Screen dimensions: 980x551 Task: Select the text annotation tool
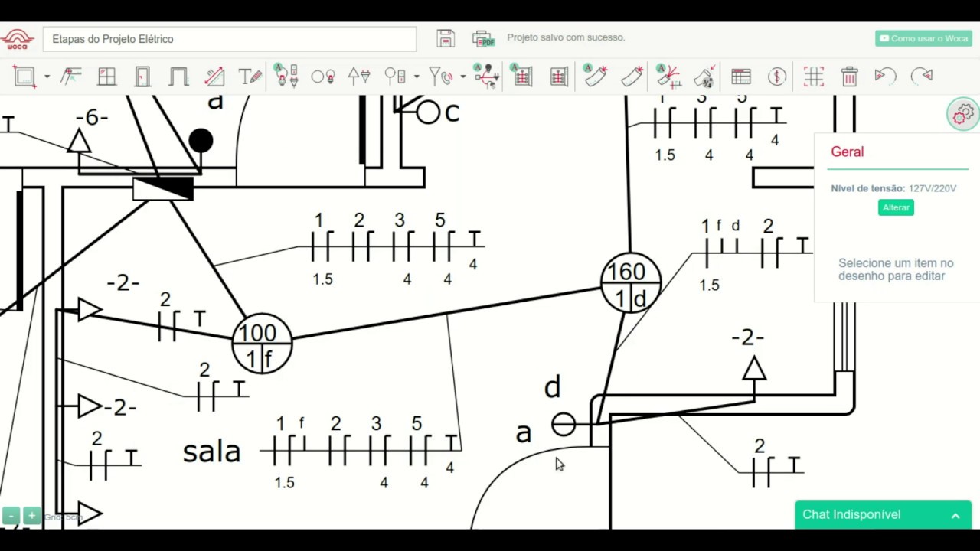click(x=250, y=77)
